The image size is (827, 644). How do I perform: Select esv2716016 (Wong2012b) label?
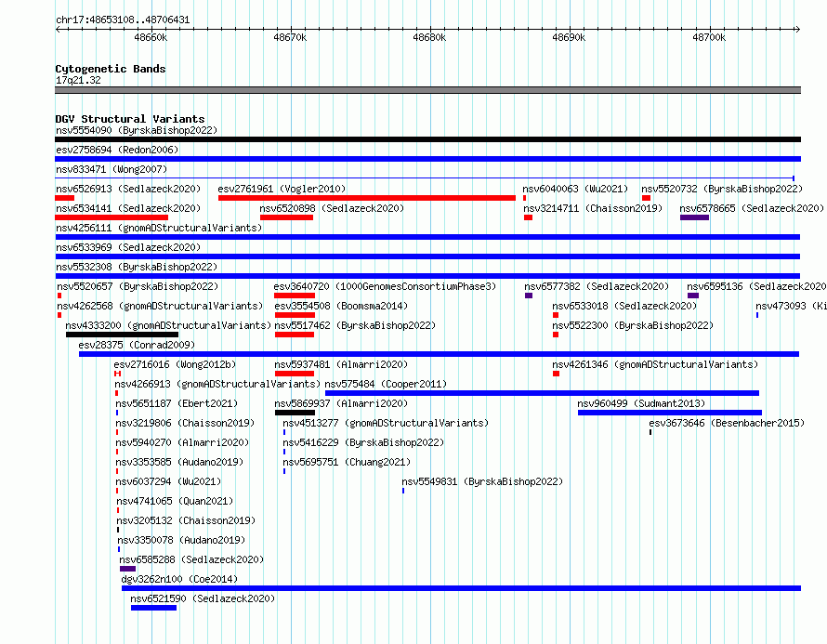[x=175, y=364]
